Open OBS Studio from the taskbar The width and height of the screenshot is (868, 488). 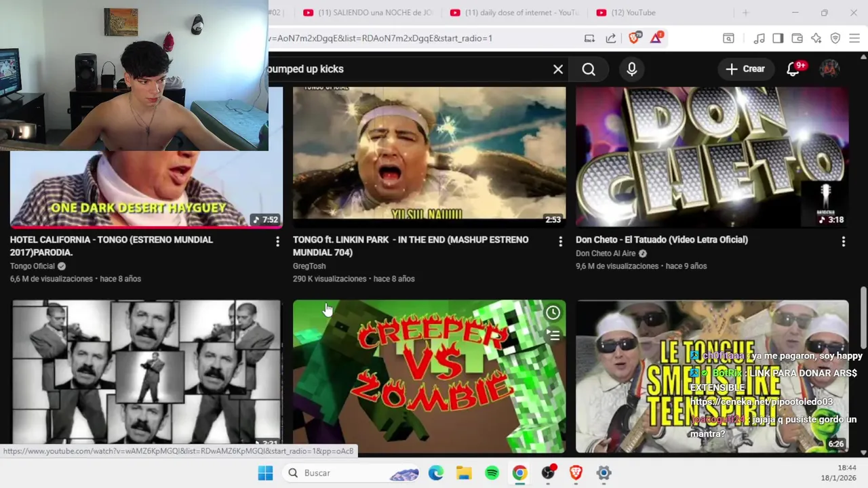[548, 473]
